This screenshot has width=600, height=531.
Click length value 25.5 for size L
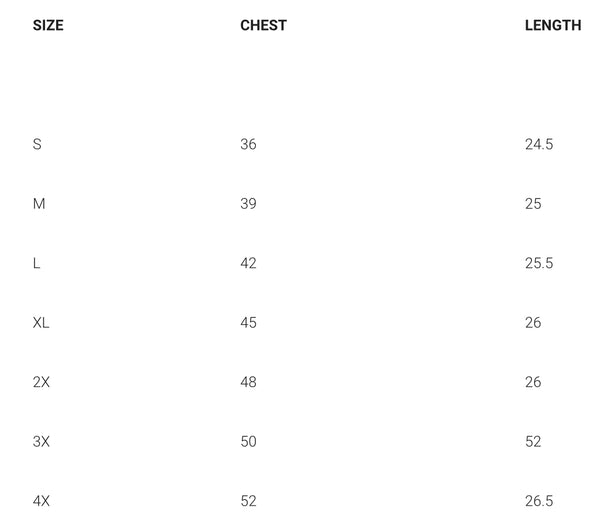[x=539, y=263]
